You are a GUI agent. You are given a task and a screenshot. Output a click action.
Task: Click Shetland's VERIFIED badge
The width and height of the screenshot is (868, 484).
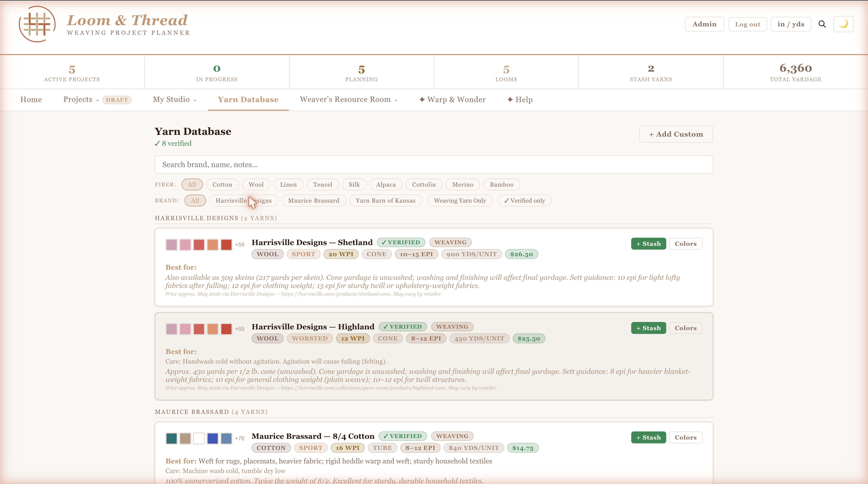coord(401,242)
